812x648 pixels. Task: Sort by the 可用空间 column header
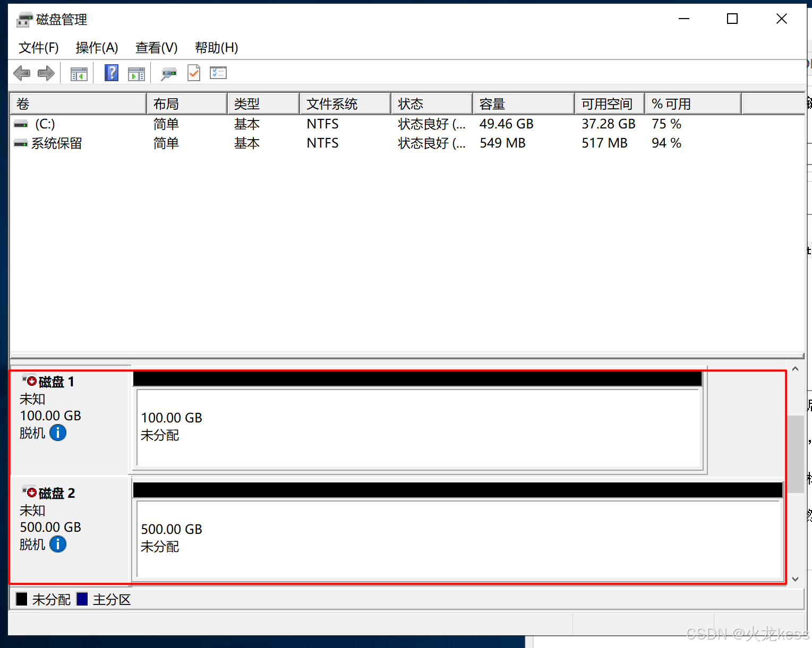[610, 103]
